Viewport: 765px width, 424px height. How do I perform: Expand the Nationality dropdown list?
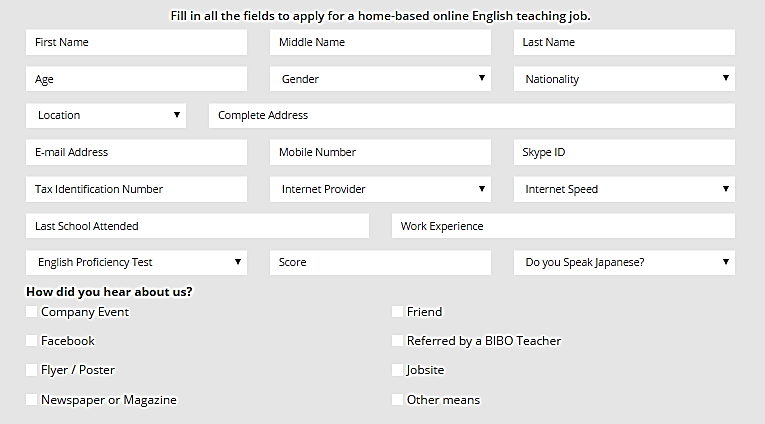coord(624,79)
